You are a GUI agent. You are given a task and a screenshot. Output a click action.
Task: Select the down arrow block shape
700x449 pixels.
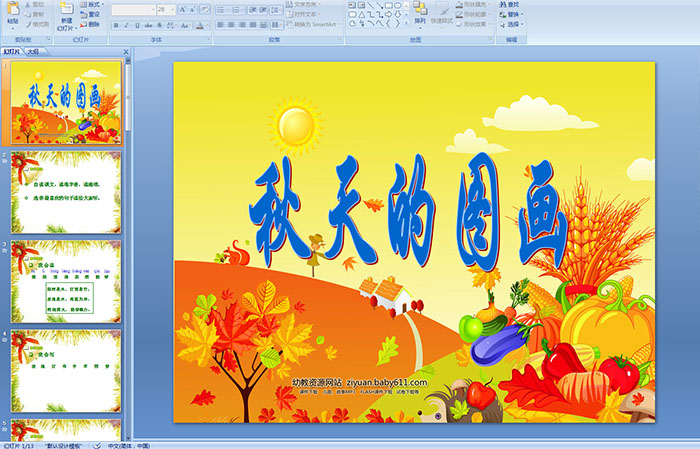coord(397,14)
